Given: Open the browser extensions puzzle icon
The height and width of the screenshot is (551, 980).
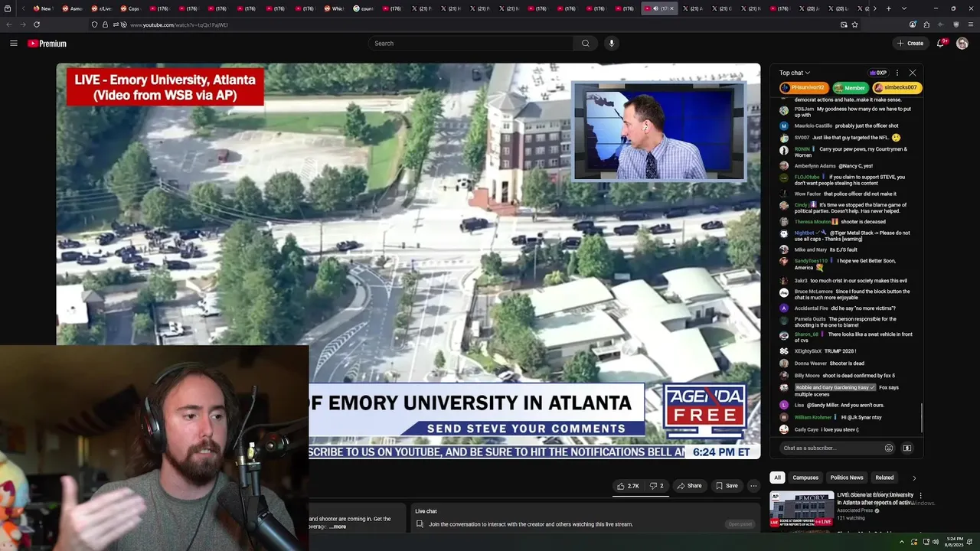Looking at the screenshot, I should 926,24.
